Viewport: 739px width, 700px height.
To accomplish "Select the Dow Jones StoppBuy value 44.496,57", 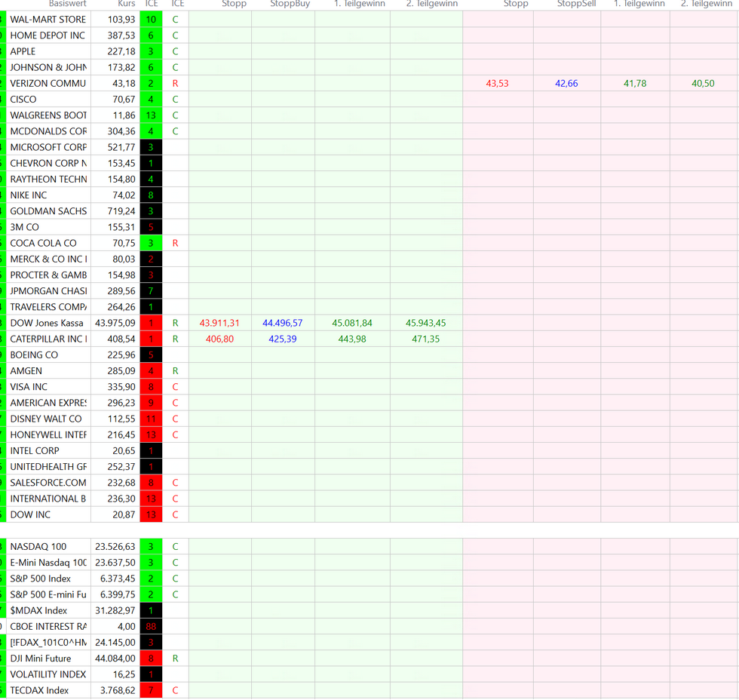I will coord(283,324).
